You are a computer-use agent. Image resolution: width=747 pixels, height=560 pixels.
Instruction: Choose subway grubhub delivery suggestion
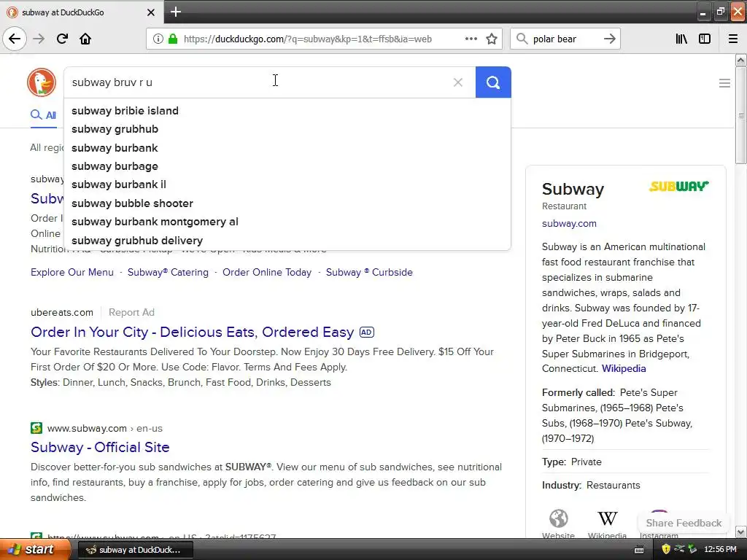click(287, 241)
